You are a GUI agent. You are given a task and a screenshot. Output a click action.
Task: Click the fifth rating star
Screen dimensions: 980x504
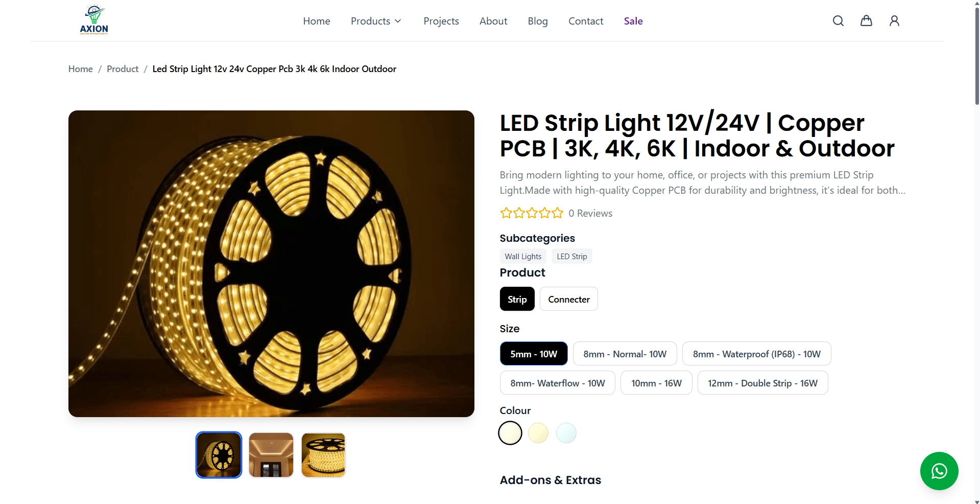[557, 213]
